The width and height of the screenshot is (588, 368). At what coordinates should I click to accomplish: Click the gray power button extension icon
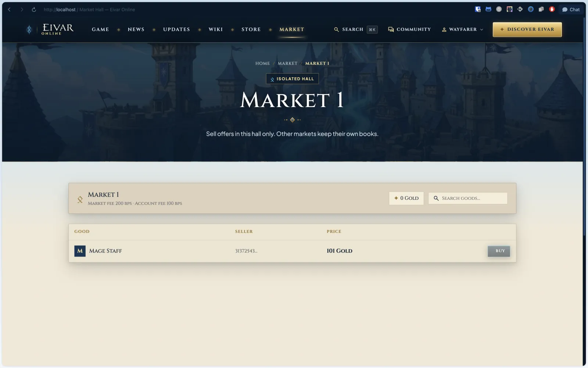499,10
